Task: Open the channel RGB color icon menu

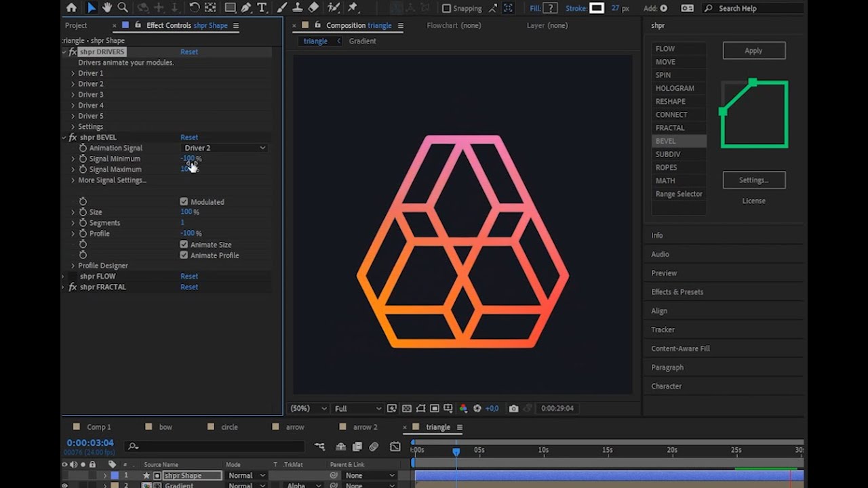Action: pos(463,409)
